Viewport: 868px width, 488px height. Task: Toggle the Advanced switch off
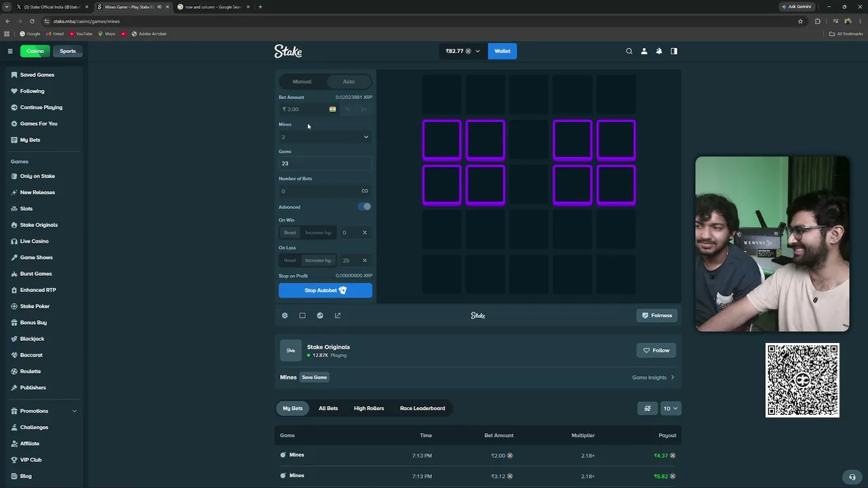point(365,207)
